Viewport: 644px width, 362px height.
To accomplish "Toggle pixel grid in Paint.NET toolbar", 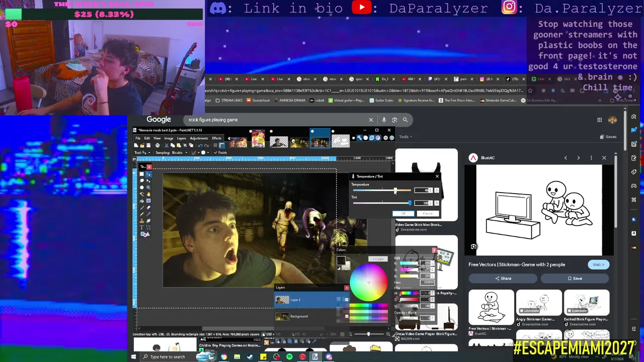I will (x=214, y=145).
